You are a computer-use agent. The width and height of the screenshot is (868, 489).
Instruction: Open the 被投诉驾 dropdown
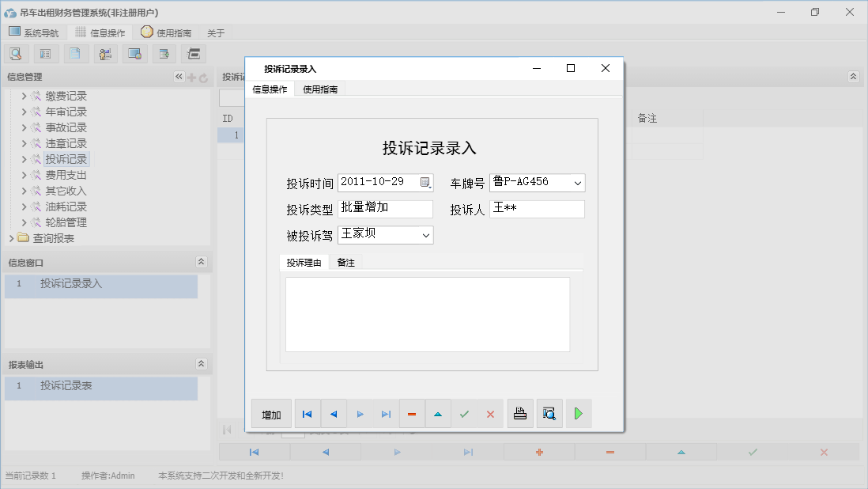425,235
